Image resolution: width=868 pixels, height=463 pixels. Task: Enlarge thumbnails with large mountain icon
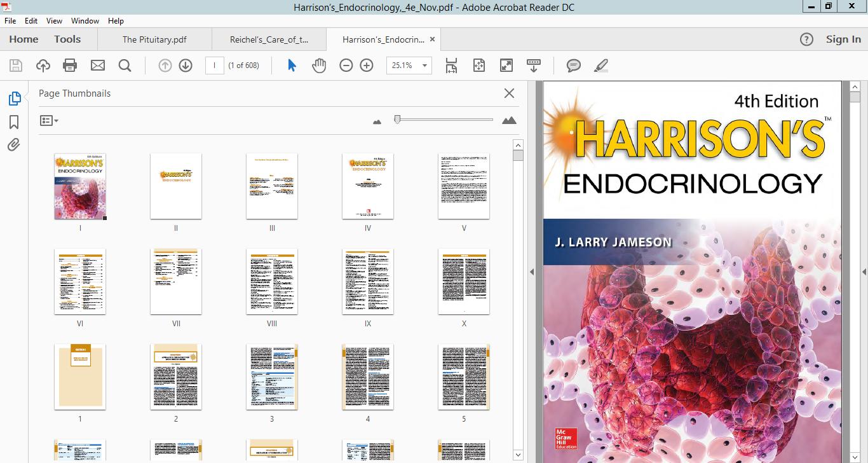[x=509, y=120]
